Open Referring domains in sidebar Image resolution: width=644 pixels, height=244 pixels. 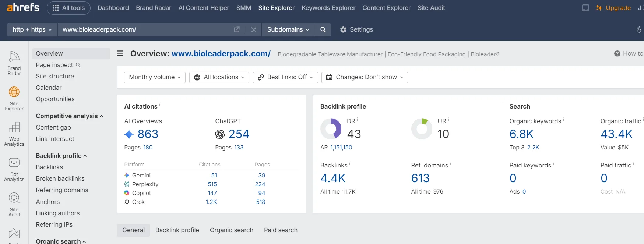point(62,190)
